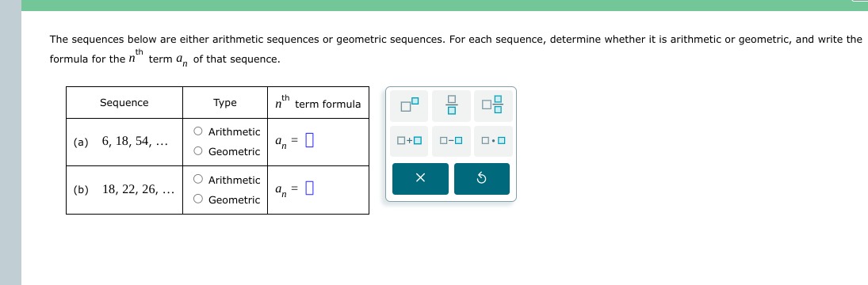Insert a mixed number template
Screen dimensions: 868x285
tap(493, 105)
